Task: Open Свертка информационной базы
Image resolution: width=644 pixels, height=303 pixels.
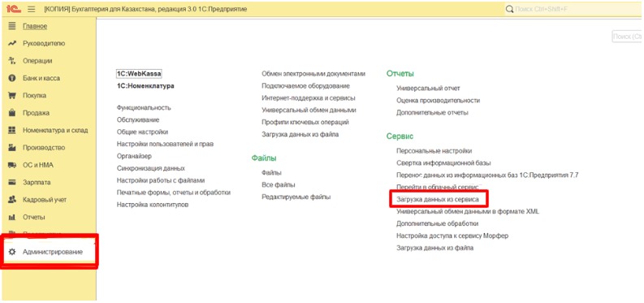Action: click(443, 163)
